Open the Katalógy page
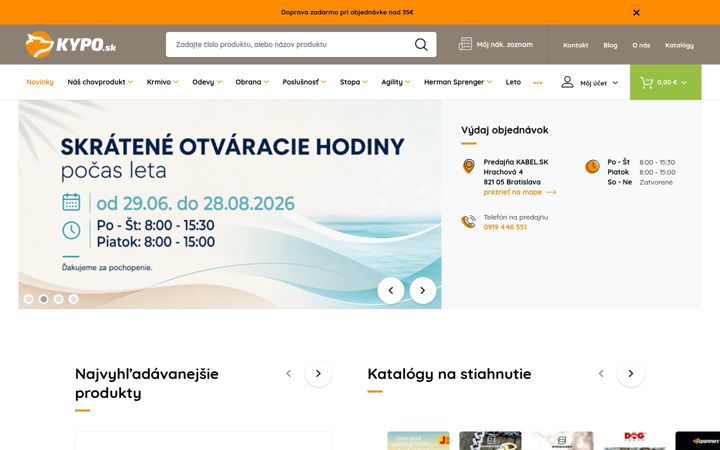The width and height of the screenshot is (720, 450). (x=679, y=45)
